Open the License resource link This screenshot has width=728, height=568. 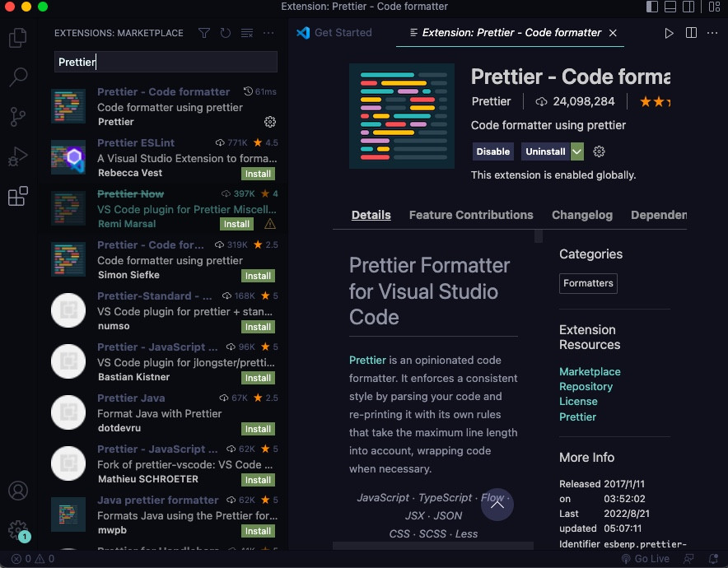point(578,402)
